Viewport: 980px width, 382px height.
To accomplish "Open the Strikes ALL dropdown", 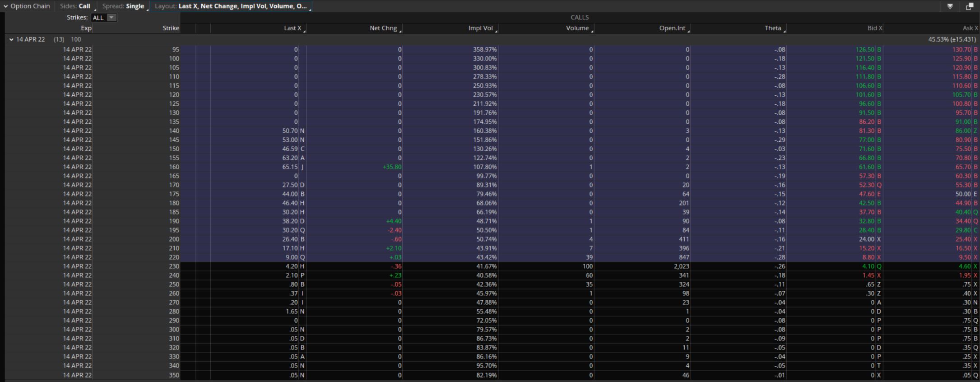I will point(104,18).
